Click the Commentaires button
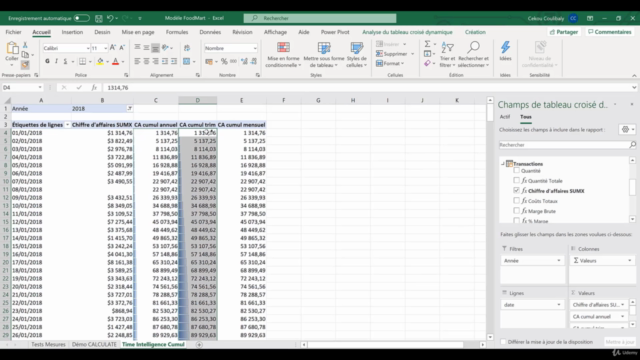The image size is (640, 360). point(610,32)
